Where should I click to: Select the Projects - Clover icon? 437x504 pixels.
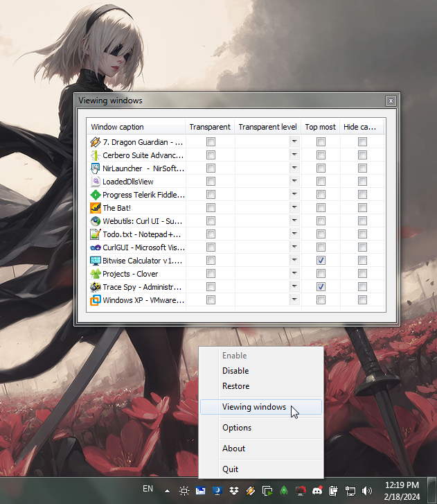(96, 274)
